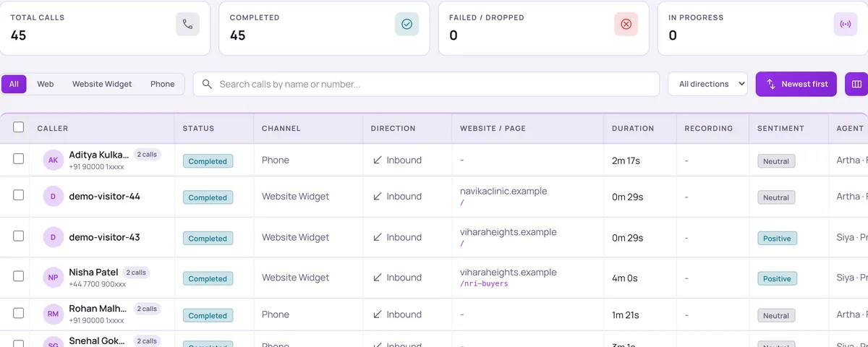The width and height of the screenshot is (868, 347).
Task: Click inbound arrow icon in demo-visitor-43 row
Action: point(378,237)
